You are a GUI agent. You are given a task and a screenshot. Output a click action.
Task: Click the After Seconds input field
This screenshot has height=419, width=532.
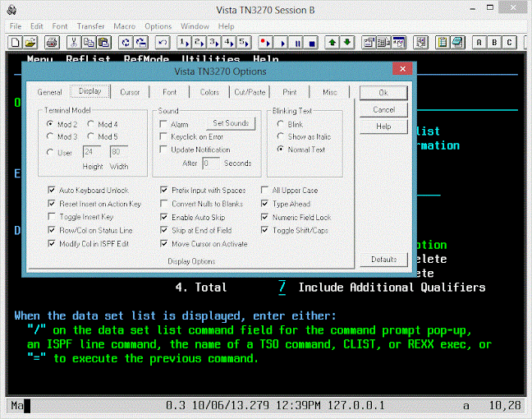(211, 163)
